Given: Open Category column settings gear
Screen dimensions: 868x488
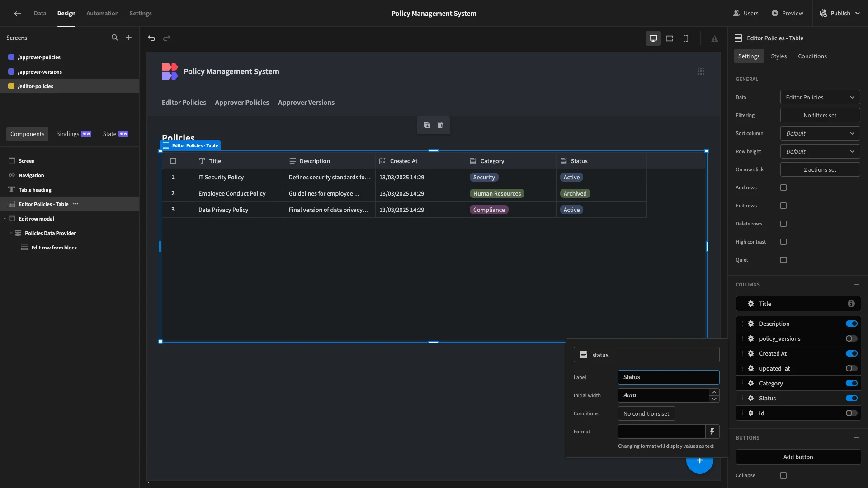Looking at the screenshot, I should coord(751,383).
